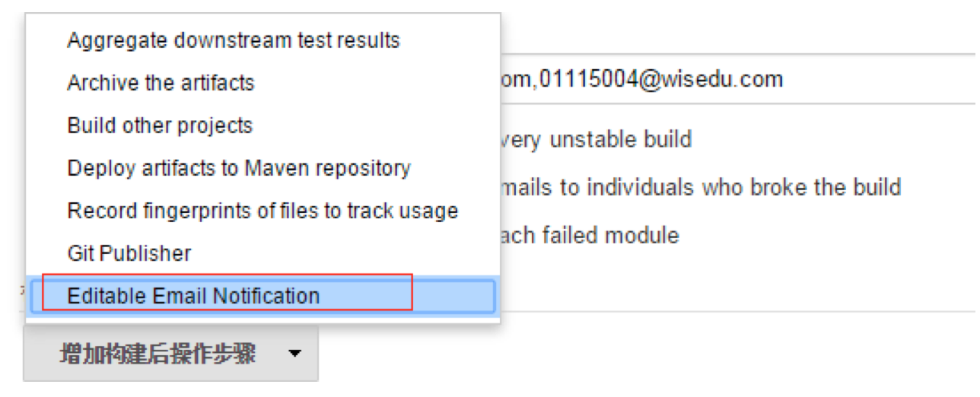Viewport: 980px width, 397px height.
Task: Expand the dropdown arrow beside 增加构建后操作步骤
Action: [295, 354]
